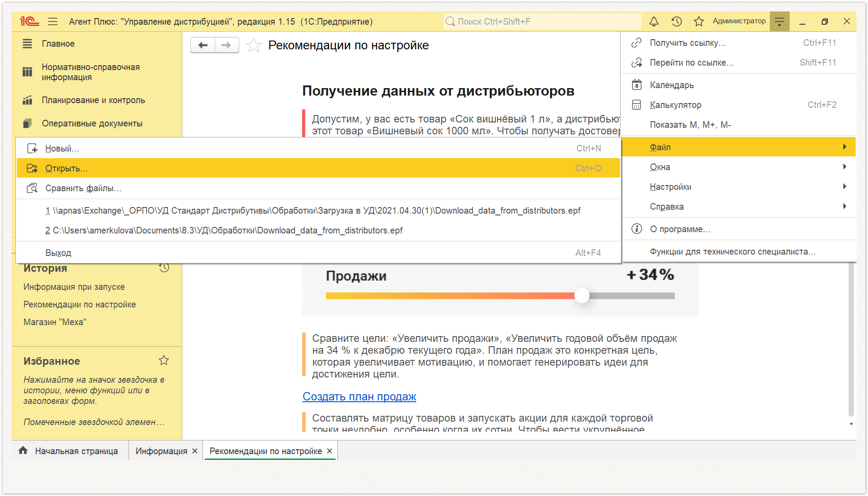This screenshot has height=496, width=868.
Task: Click the home icon on Начальная страница
Action: pos(23,450)
